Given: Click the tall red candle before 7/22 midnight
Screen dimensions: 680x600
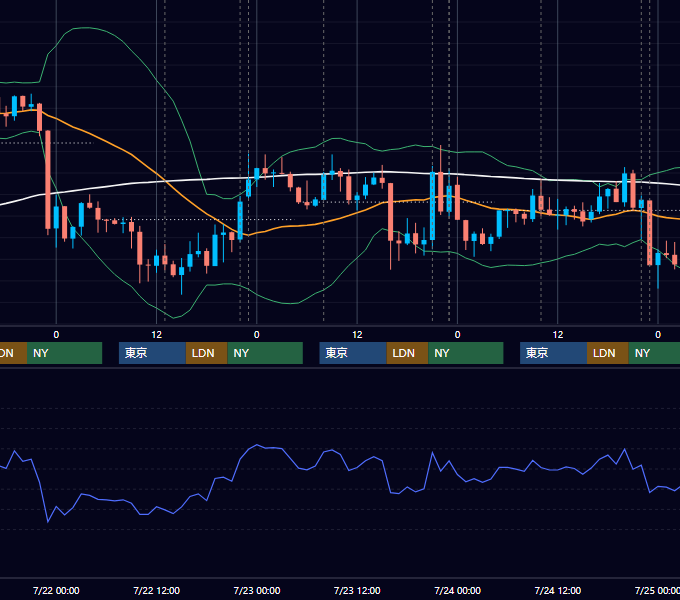Looking at the screenshot, I should 48,179.
